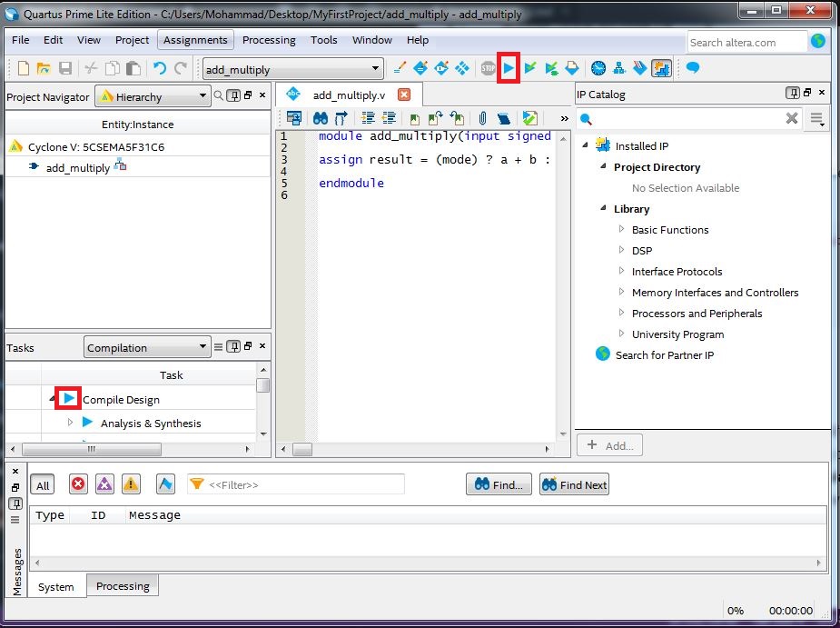Click the messages <<Filter>> input field
This screenshot has width=840, height=628.
296,484
